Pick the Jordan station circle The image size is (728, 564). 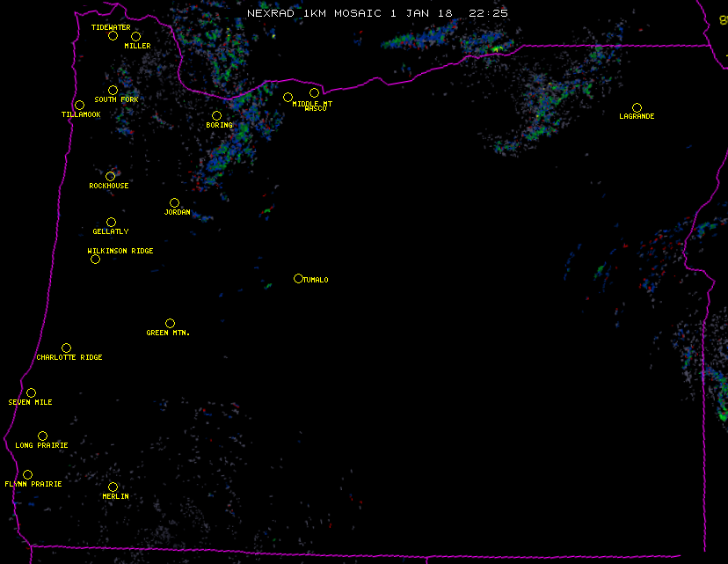tap(174, 202)
